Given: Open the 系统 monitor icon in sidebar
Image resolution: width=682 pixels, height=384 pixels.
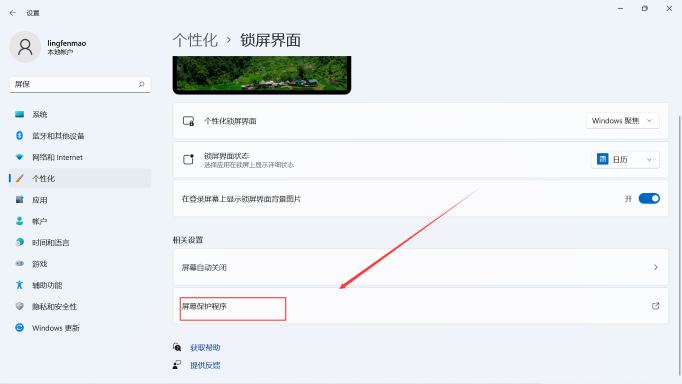Looking at the screenshot, I should point(20,114).
